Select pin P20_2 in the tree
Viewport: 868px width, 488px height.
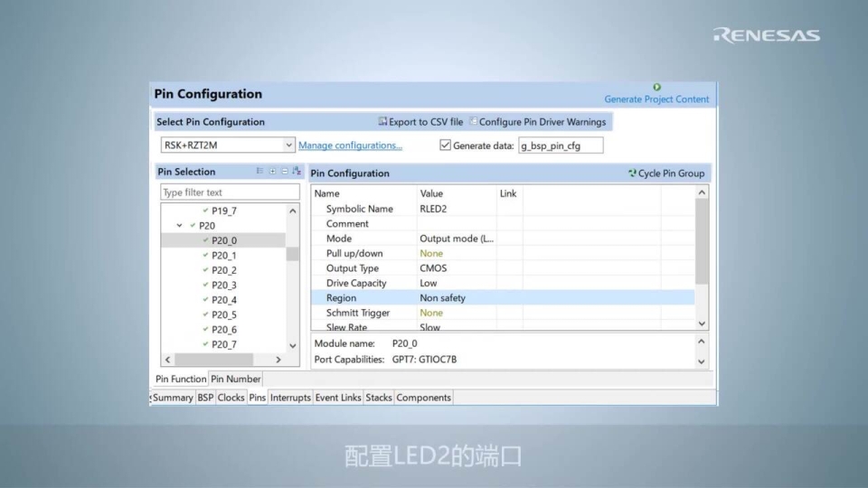pos(224,270)
